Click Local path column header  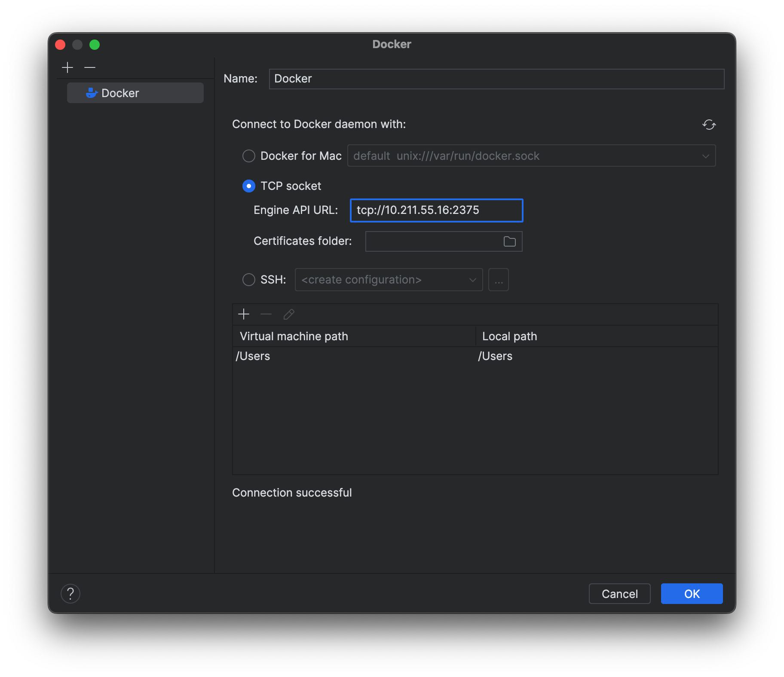[x=597, y=336]
